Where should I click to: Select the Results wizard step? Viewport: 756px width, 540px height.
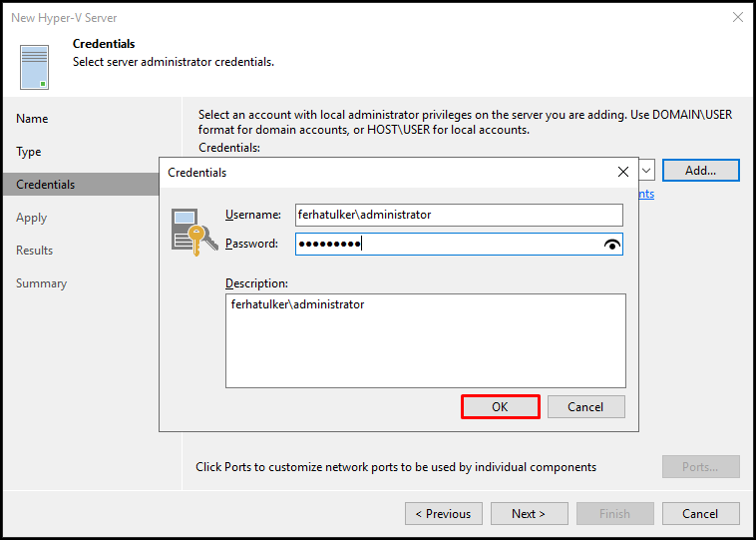[34, 251]
